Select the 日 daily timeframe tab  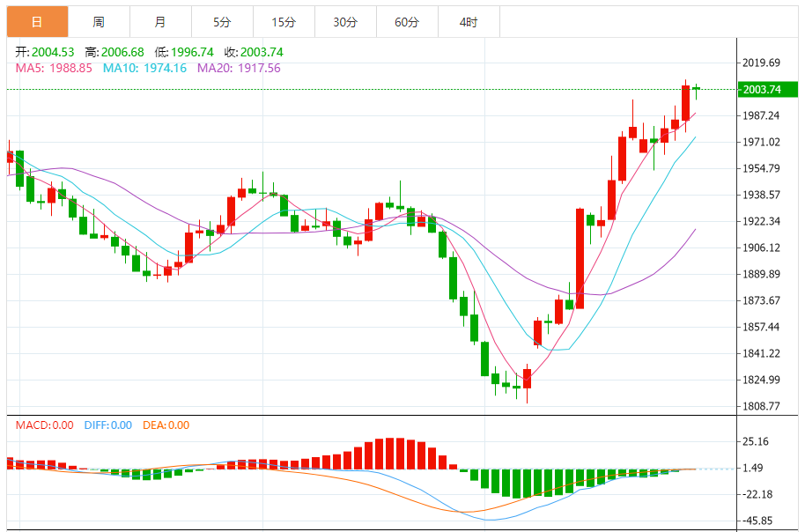38,21
